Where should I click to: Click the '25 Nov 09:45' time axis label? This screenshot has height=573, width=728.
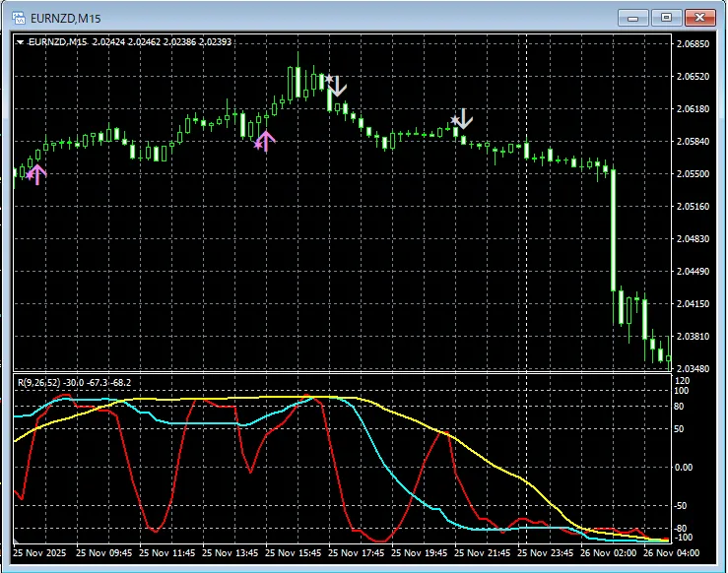(x=103, y=553)
